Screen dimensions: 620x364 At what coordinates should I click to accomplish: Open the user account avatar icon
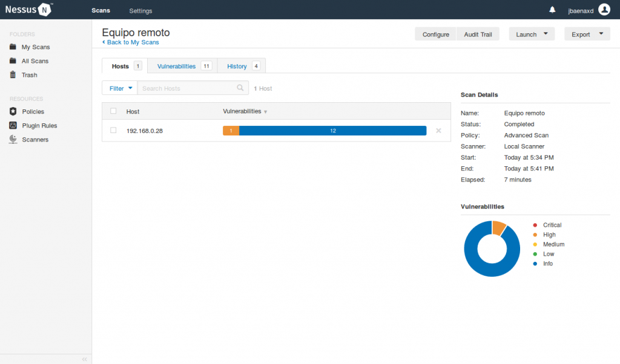[x=604, y=10]
